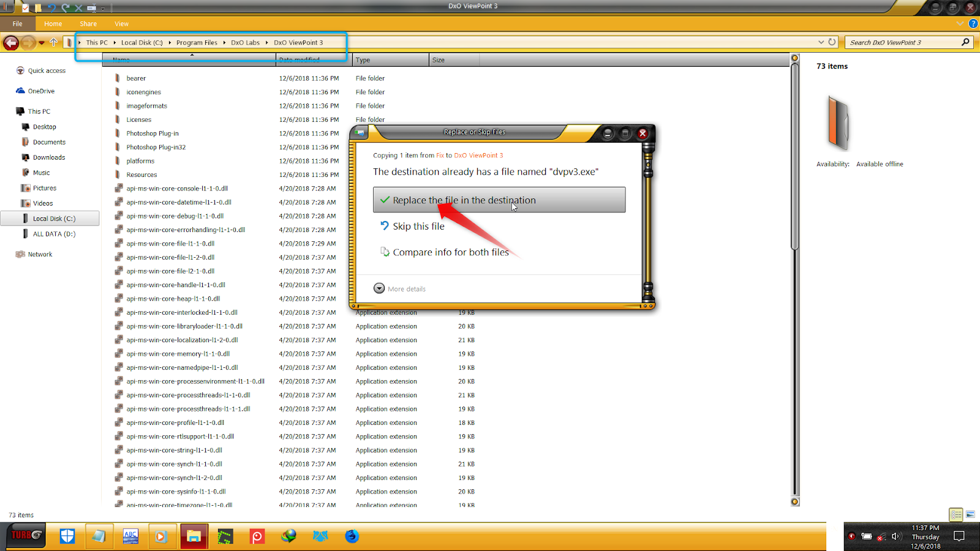Open the address bar history dropdown
Image resolution: width=980 pixels, height=551 pixels.
pyautogui.click(x=821, y=42)
